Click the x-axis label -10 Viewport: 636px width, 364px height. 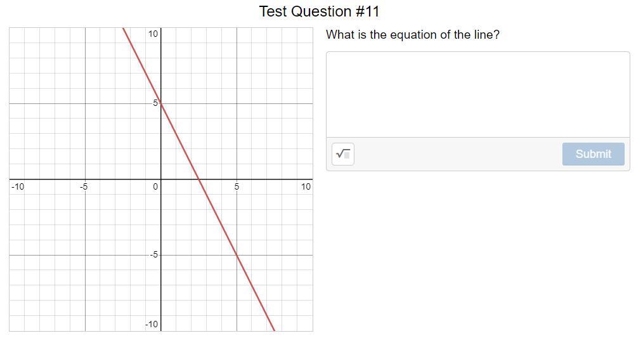point(18,186)
